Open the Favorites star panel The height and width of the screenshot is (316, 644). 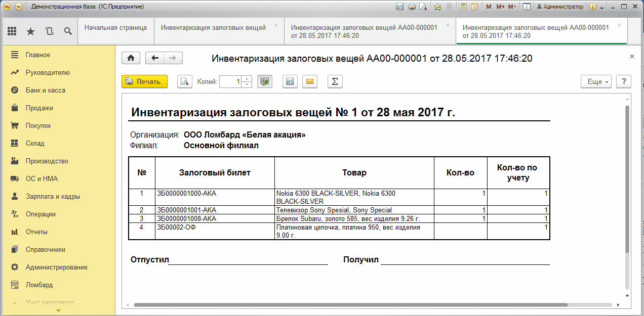point(30,31)
